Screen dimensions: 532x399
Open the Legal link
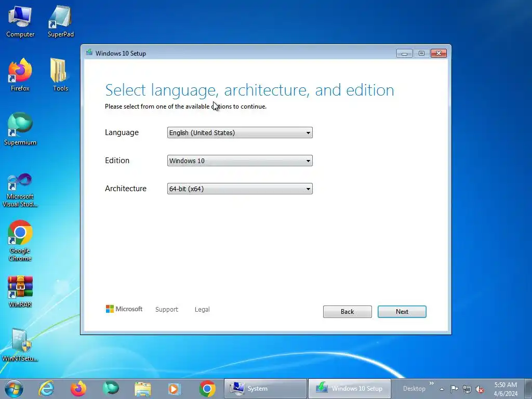[202, 310]
